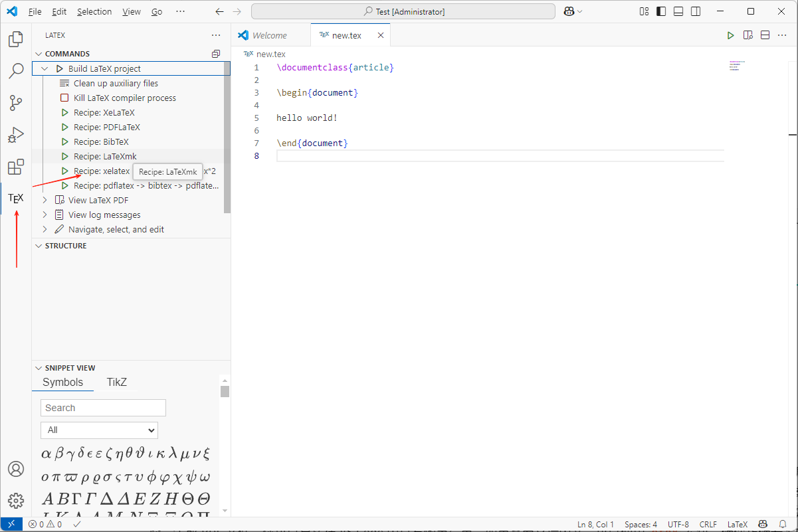Collapse the Build LaTeX project node
This screenshot has width=798, height=532.
(45, 68)
